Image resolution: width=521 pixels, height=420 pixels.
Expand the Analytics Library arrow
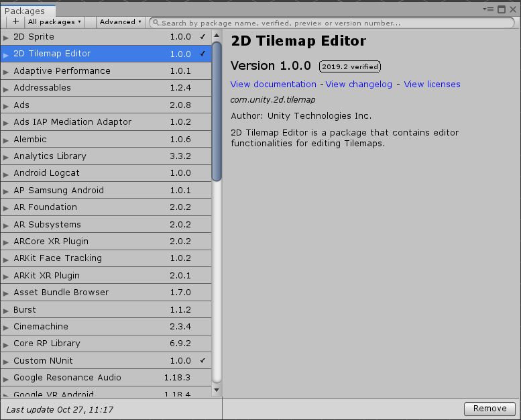pyautogui.click(x=5, y=157)
